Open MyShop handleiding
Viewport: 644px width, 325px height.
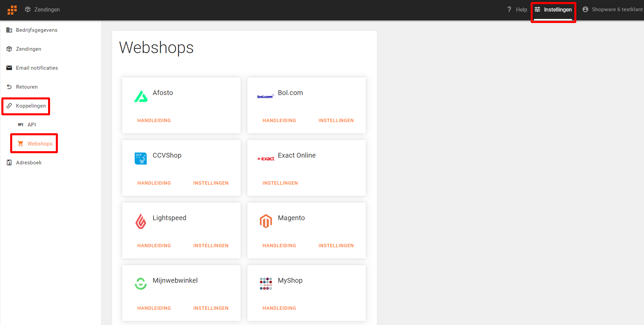[x=279, y=308]
